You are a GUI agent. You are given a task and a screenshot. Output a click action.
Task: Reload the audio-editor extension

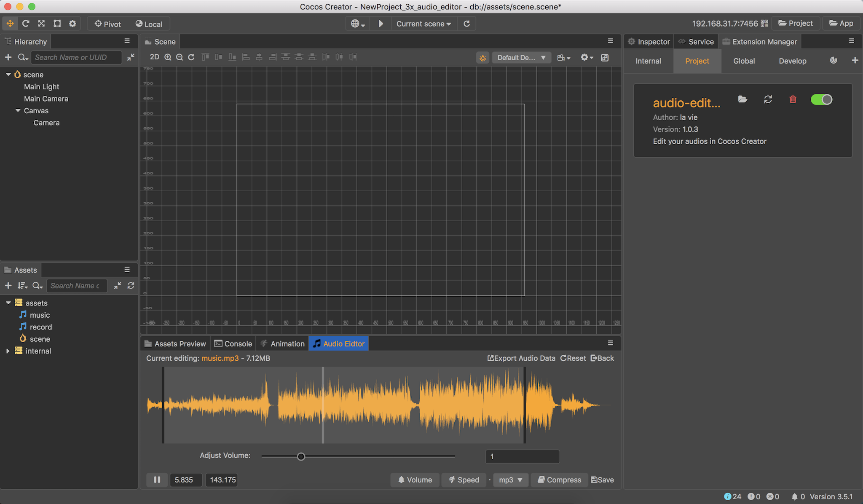tap(768, 99)
